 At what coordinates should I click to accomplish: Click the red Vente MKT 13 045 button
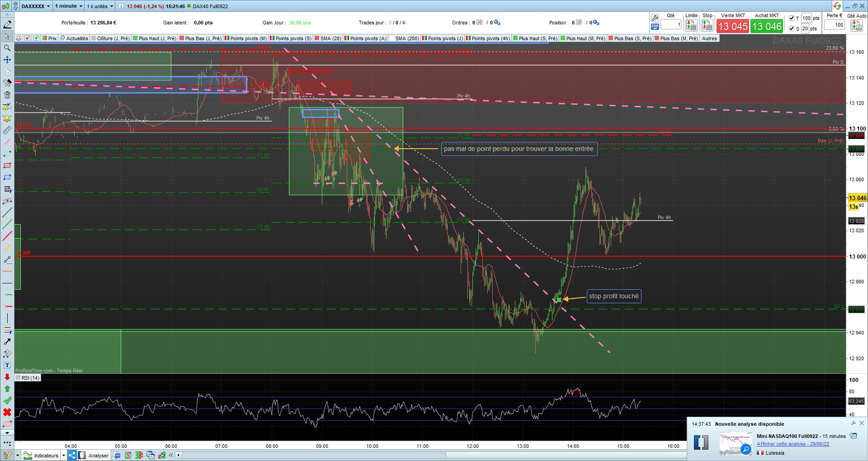(733, 26)
